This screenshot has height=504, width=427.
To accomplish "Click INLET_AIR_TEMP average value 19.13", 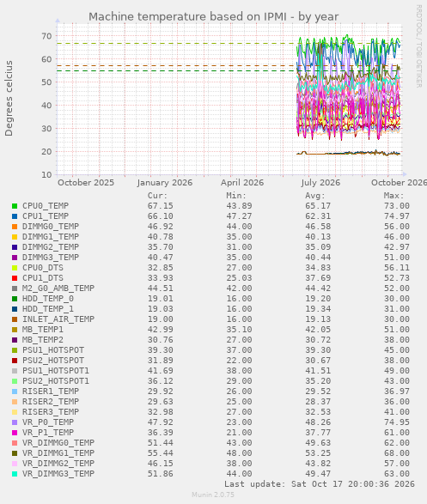I will coord(318,319).
